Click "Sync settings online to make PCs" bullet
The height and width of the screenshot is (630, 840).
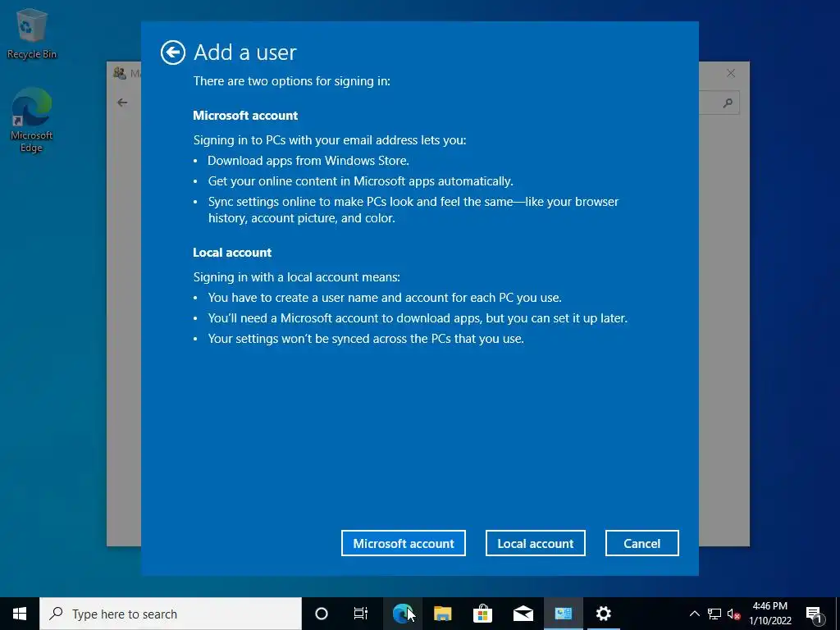click(413, 209)
